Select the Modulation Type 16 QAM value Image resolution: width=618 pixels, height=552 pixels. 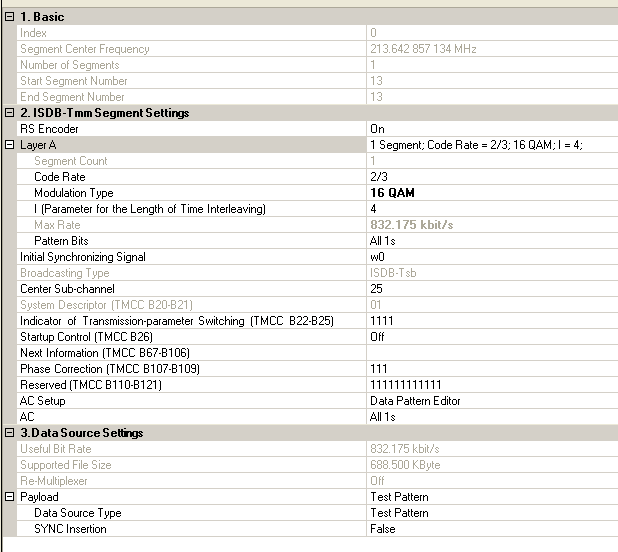(490, 193)
